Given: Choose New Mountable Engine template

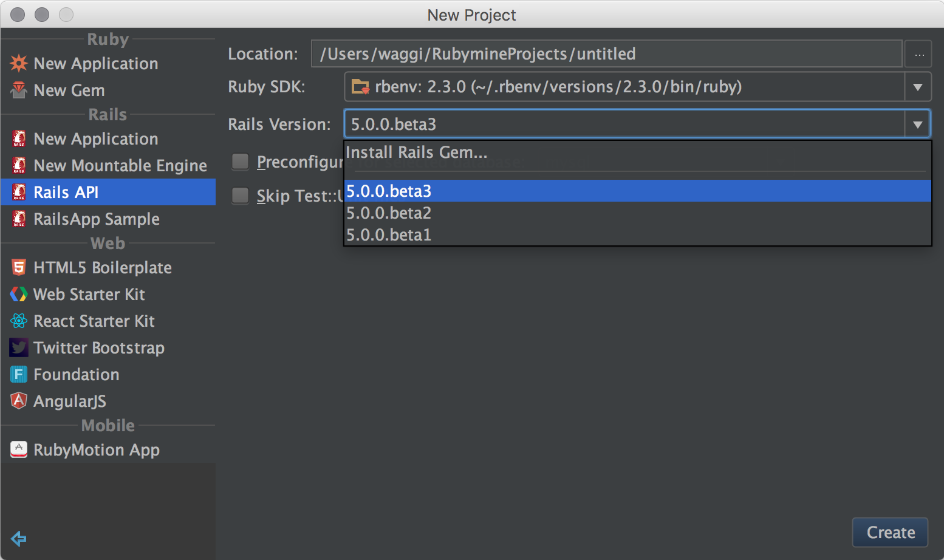Looking at the screenshot, I should [x=108, y=165].
